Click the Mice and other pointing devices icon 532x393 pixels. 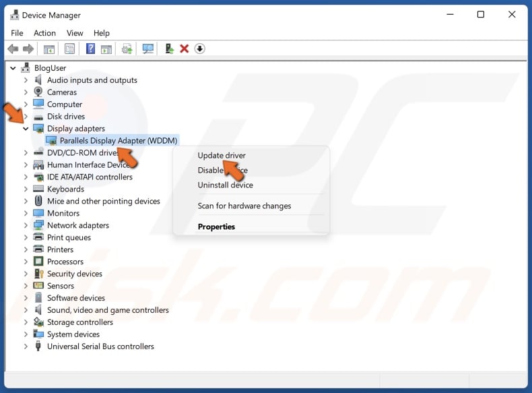click(x=38, y=201)
